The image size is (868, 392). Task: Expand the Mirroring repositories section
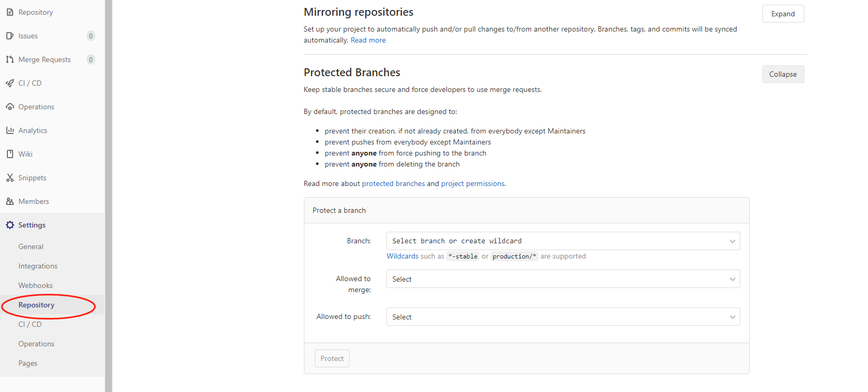pos(782,14)
